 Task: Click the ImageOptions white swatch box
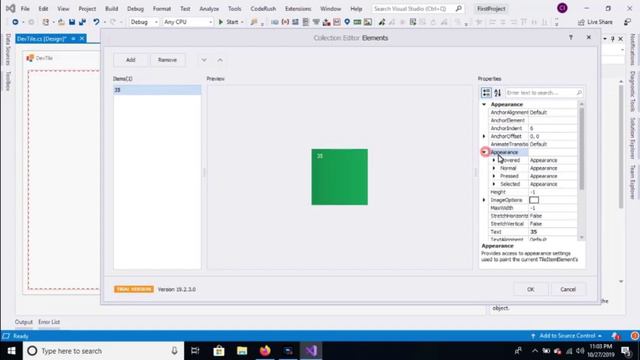pyautogui.click(x=534, y=200)
